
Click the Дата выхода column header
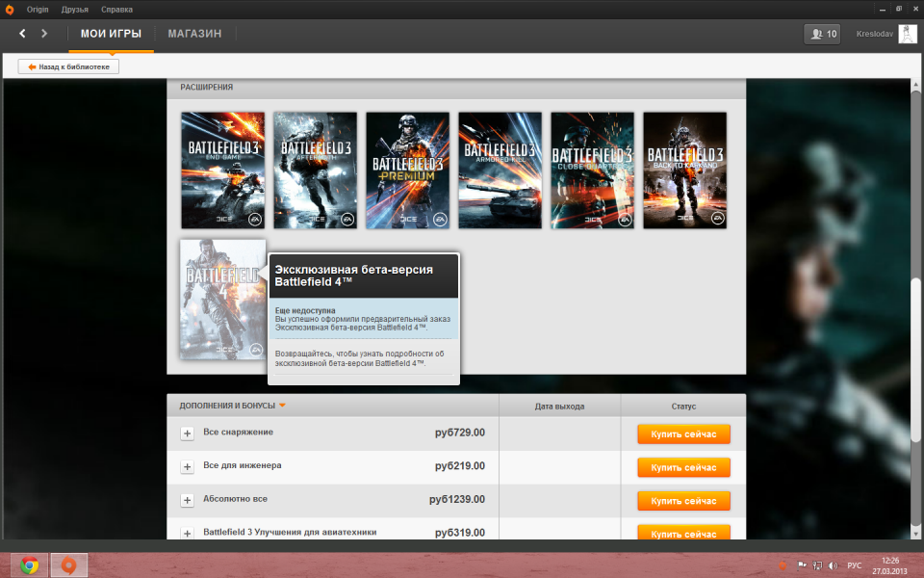[x=559, y=407]
